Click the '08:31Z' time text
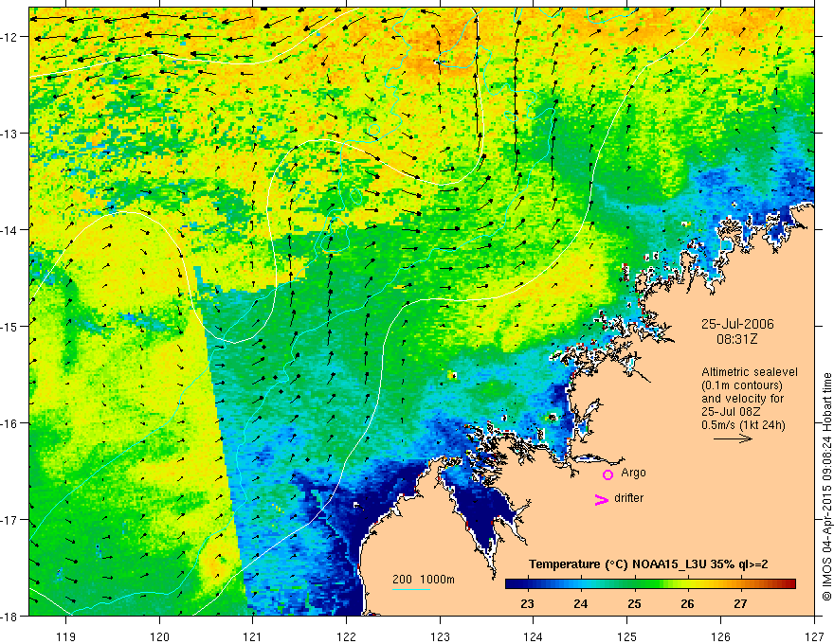The height and width of the screenshot is (644, 834). [736, 339]
